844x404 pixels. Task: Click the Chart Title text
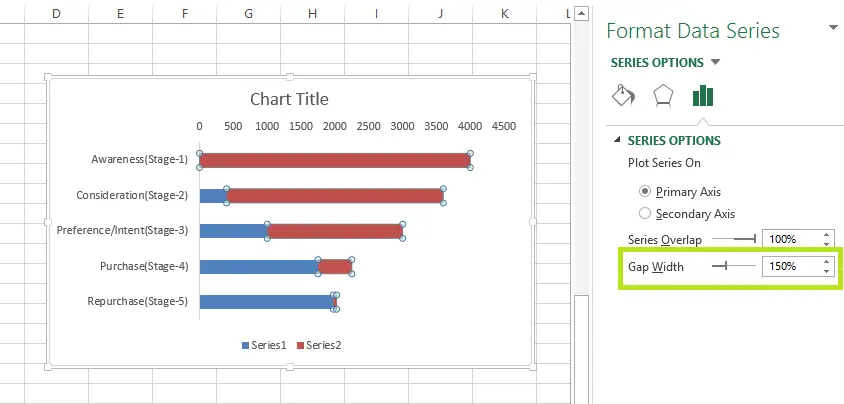pos(289,99)
